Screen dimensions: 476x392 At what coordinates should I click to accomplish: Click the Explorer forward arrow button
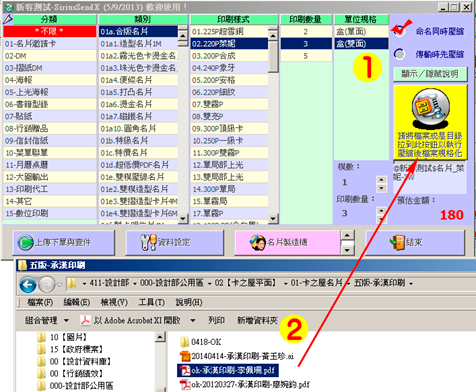click(x=47, y=284)
